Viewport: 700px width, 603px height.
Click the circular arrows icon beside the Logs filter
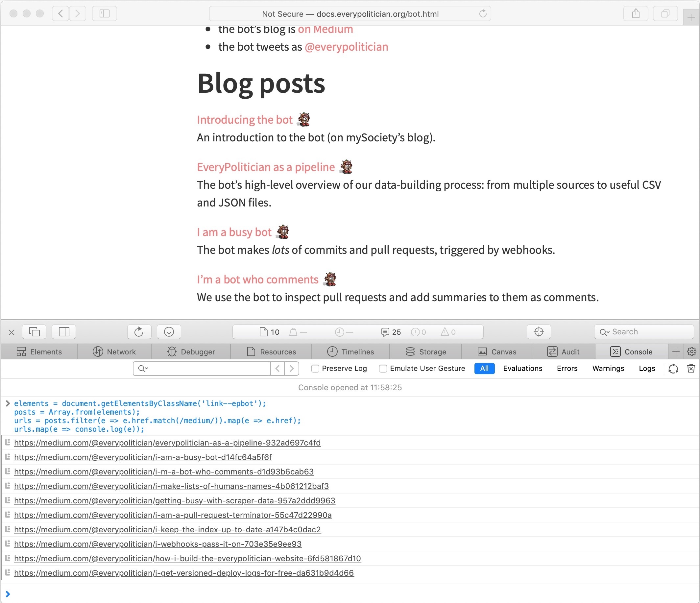click(673, 368)
